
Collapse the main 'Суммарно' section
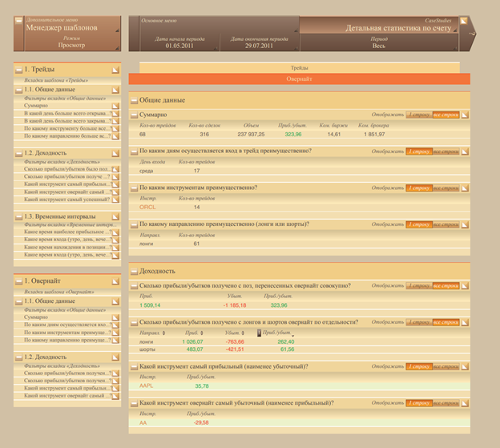[x=134, y=115]
